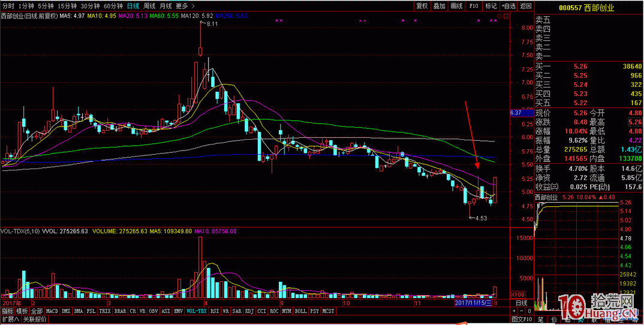The height and width of the screenshot is (325, 644).
Task: Switch to the VR indicator
Action: [143, 311]
